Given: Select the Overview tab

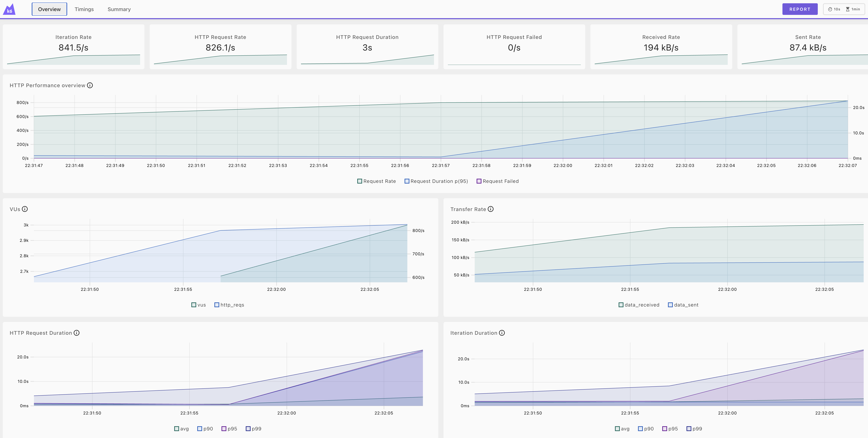Looking at the screenshot, I should click(x=49, y=9).
